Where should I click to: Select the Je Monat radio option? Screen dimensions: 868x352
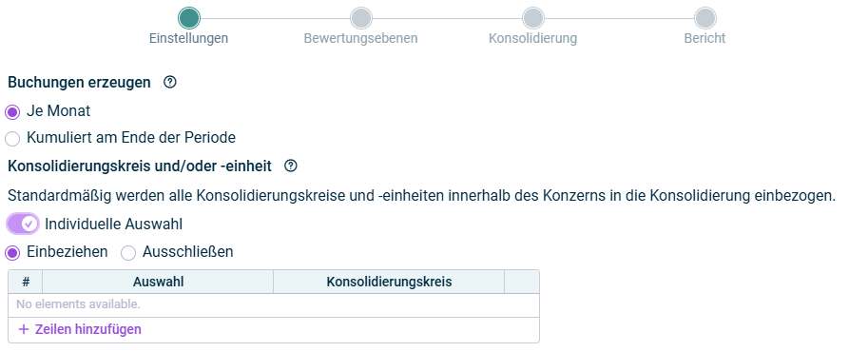coord(12,112)
